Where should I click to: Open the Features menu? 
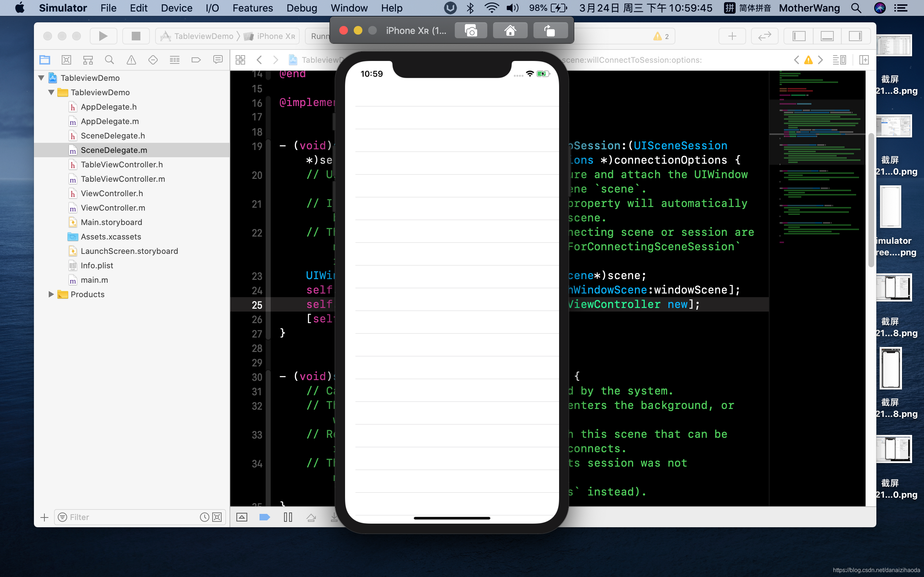click(x=252, y=8)
